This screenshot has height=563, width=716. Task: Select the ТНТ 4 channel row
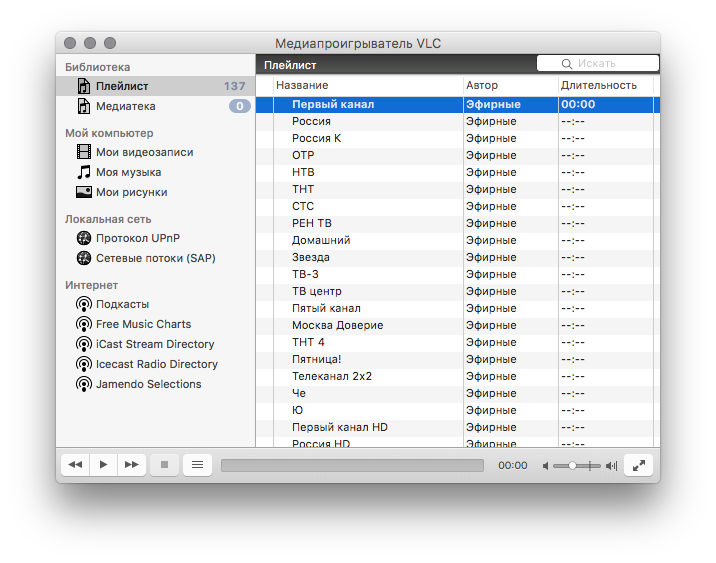458,342
